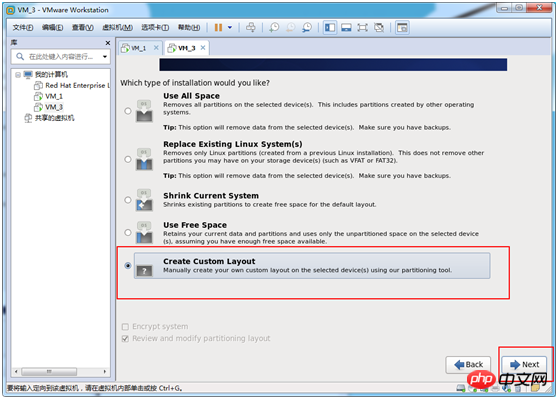Revert virtual machine to previous snapshot

pos(291,27)
